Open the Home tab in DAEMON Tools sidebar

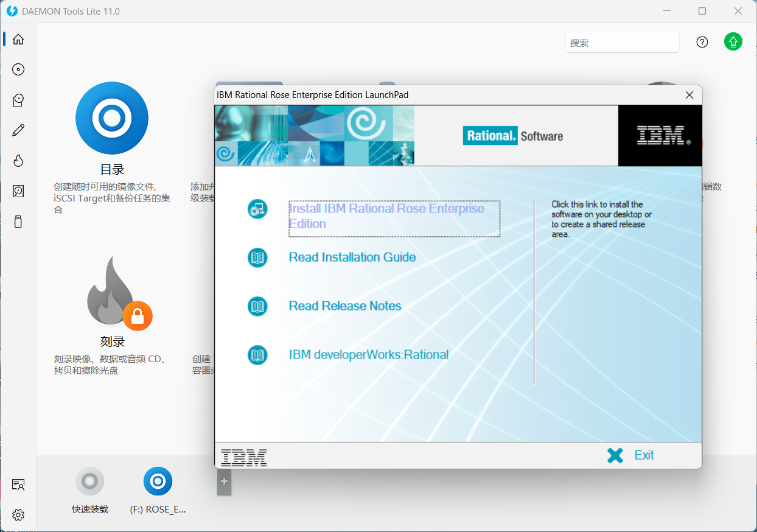[x=18, y=40]
